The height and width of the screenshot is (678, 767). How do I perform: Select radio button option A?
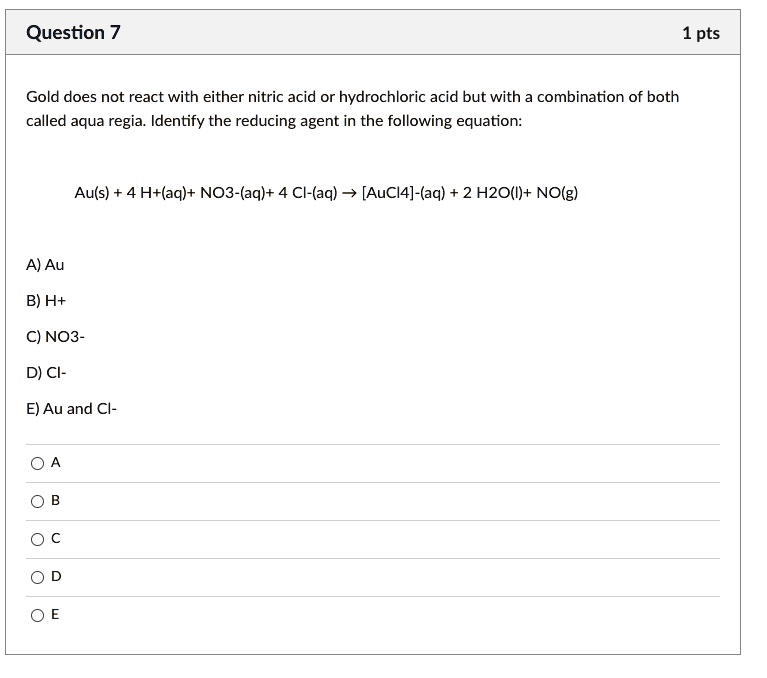point(37,463)
